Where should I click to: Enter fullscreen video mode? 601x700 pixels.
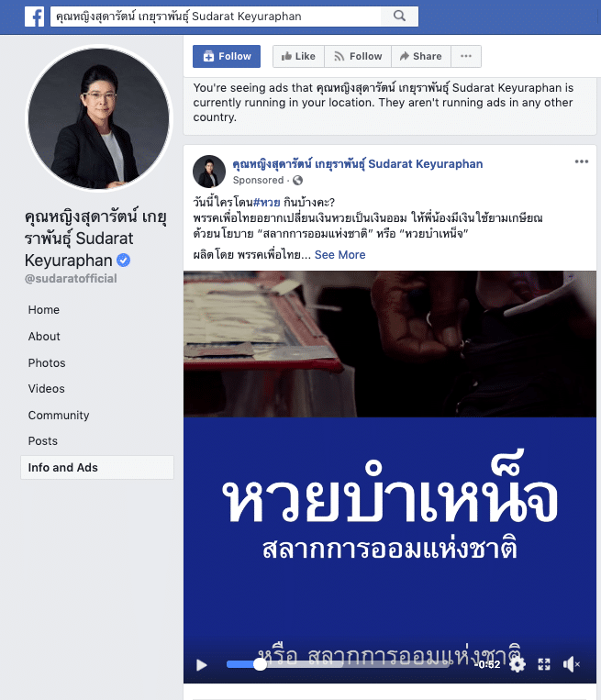[544, 664]
